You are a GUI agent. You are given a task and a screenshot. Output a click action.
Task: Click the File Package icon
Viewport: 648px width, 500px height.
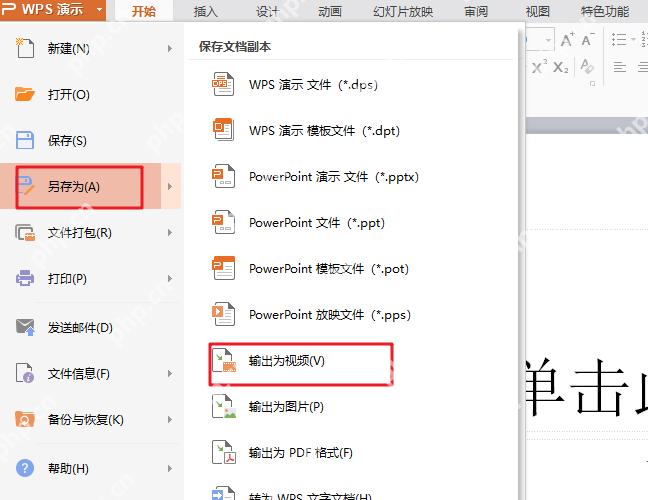25,233
